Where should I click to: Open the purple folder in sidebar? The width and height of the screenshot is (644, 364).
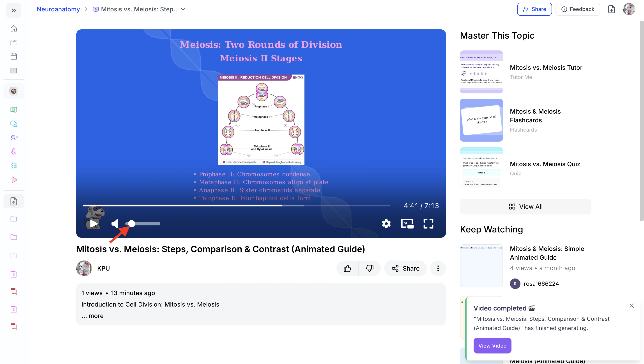pyautogui.click(x=14, y=219)
